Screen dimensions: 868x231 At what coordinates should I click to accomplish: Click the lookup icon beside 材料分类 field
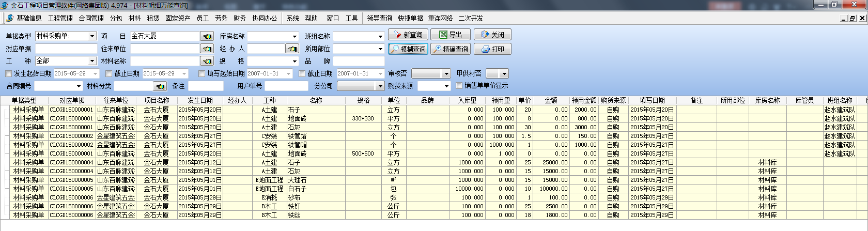pos(161,86)
